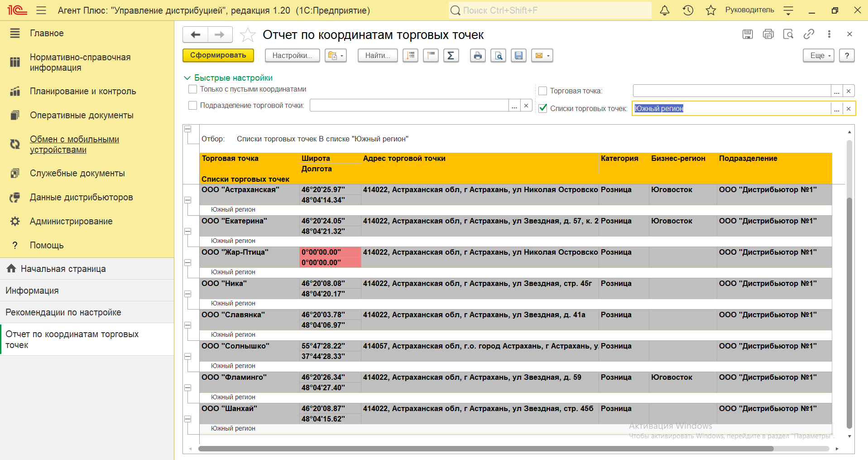Select cell ООО "Фламинго"
This screenshot has height=460, width=868.
tap(249, 383)
